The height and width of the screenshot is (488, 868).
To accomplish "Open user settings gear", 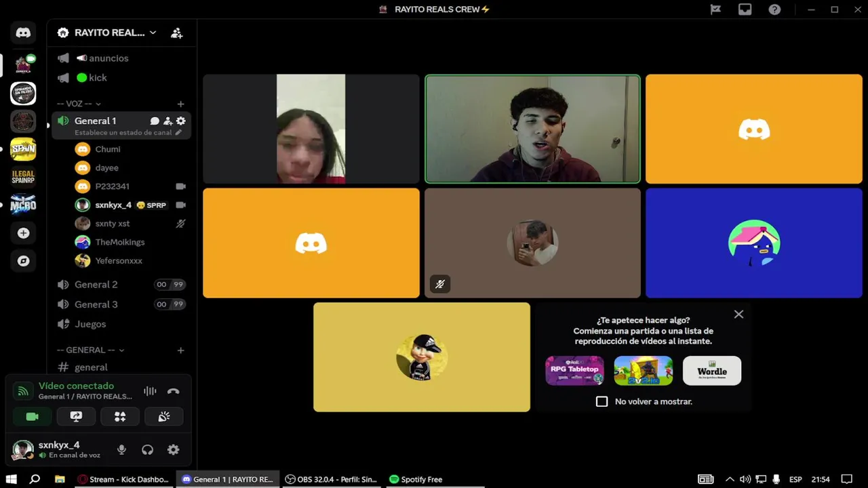I will (174, 450).
